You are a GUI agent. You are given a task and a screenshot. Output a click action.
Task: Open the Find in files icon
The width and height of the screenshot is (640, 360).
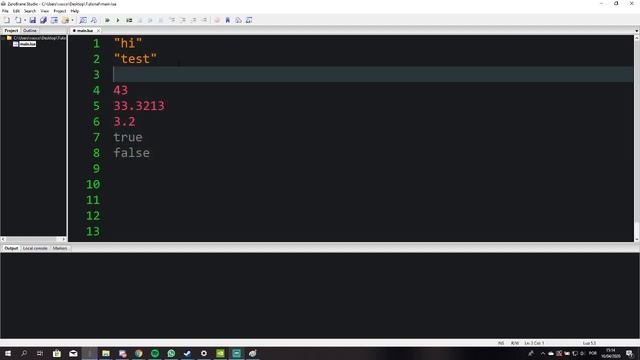94,20
